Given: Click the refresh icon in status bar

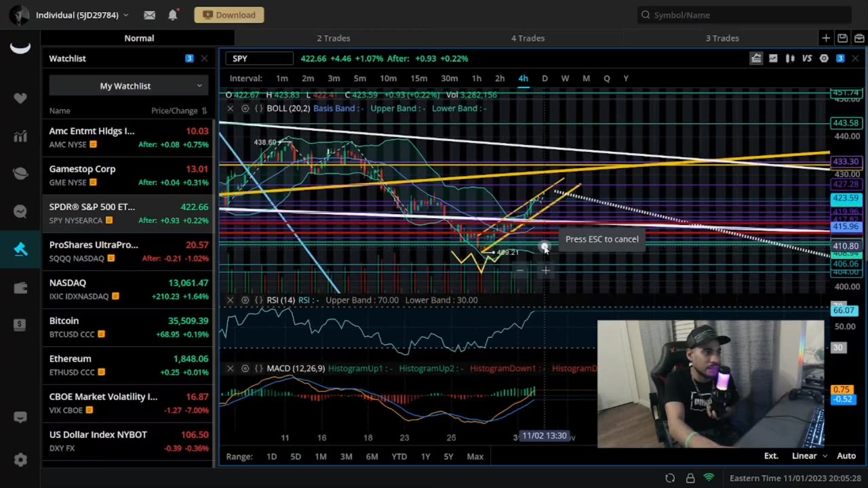Looking at the screenshot, I should pos(670,478).
